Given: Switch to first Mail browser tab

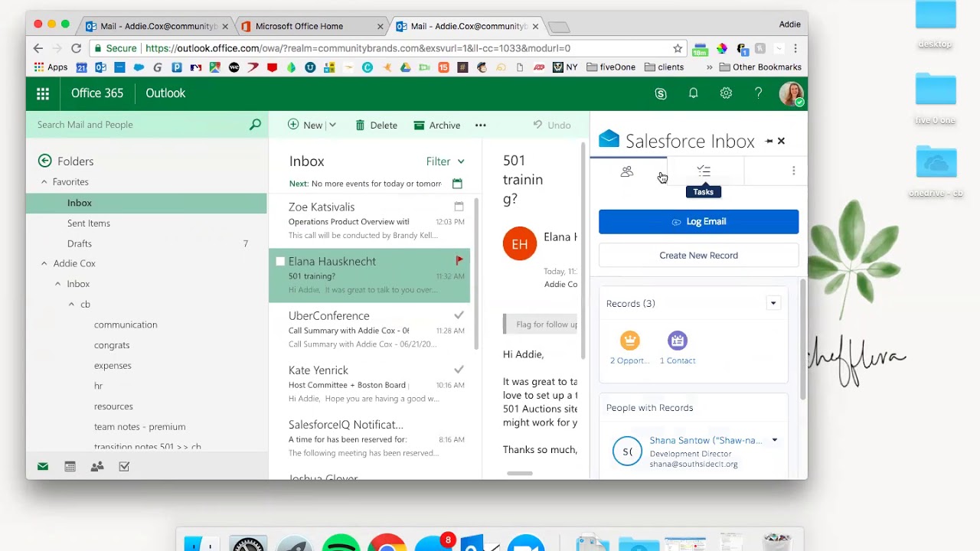Looking at the screenshot, I should (x=158, y=26).
